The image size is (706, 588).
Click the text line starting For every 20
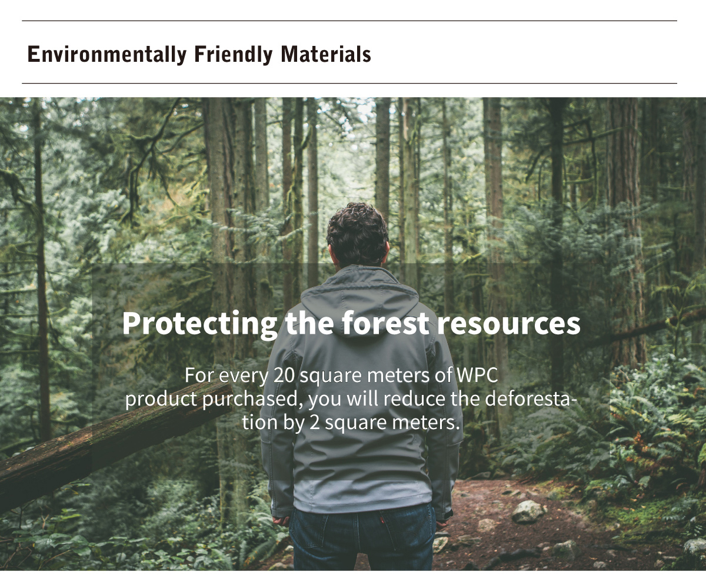click(x=342, y=375)
